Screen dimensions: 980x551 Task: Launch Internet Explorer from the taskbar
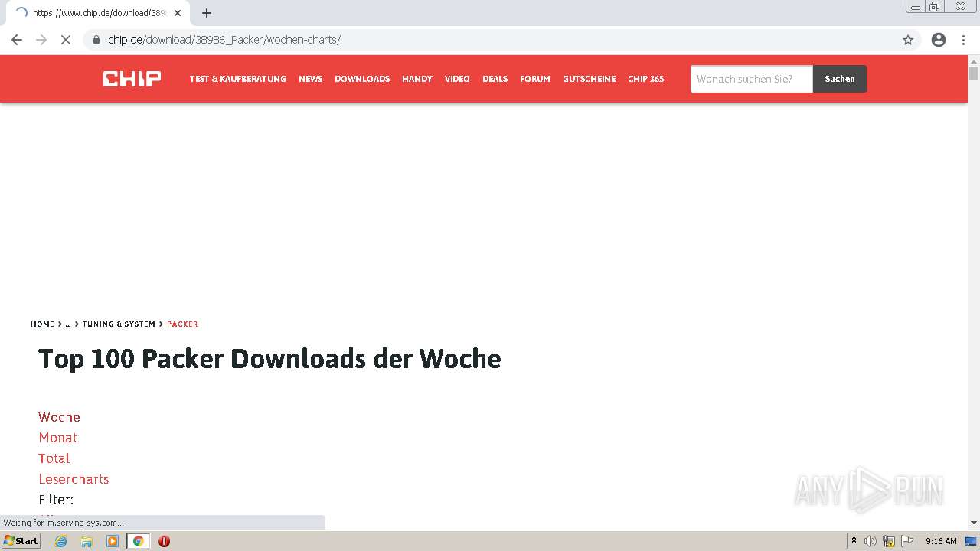61,541
